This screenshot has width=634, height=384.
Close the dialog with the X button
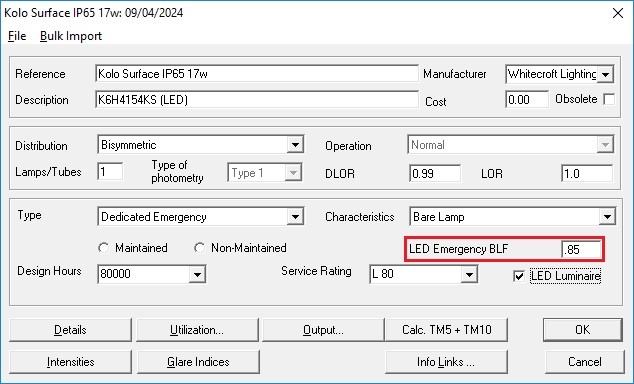coord(617,13)
